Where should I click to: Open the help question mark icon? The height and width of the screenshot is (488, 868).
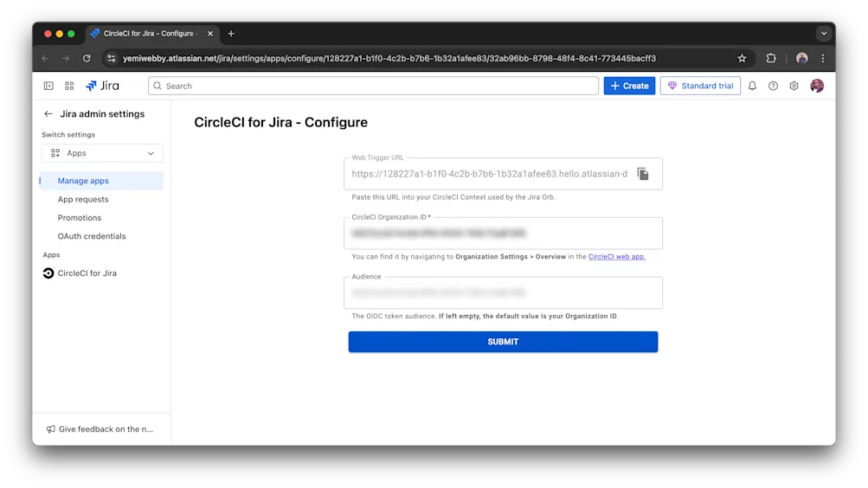(x=773, y=86)
